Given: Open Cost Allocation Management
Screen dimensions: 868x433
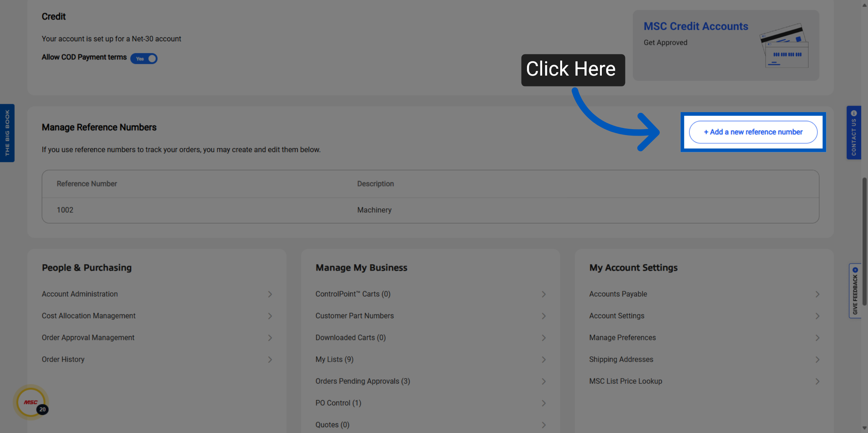Looking at the screenshot, I should [x=88, y=316].
